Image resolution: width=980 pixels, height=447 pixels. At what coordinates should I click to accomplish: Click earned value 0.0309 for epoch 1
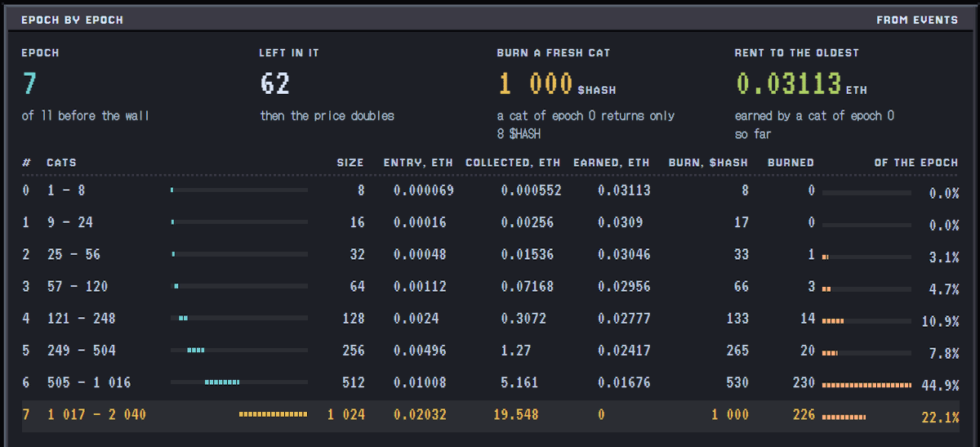(x=620, y=222)
